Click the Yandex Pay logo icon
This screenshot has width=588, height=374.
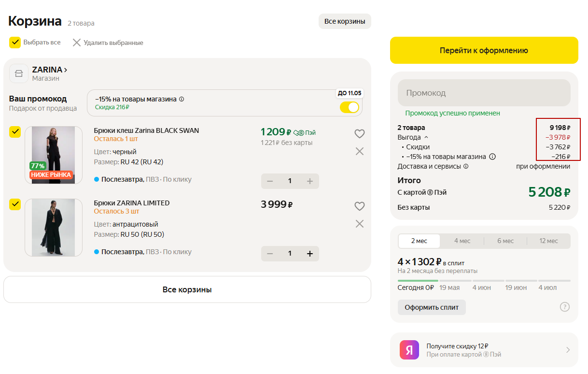click(x=409, y=350)
